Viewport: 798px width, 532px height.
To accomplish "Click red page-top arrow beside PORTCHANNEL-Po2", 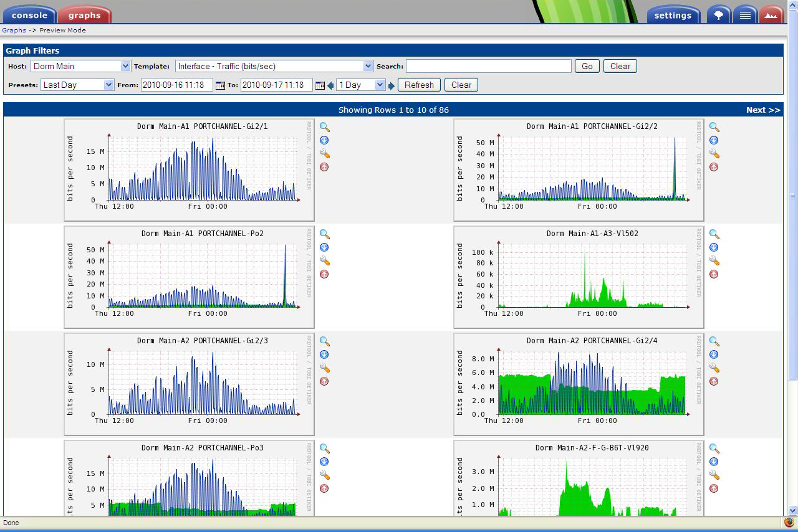I will (x=324, y=274).
